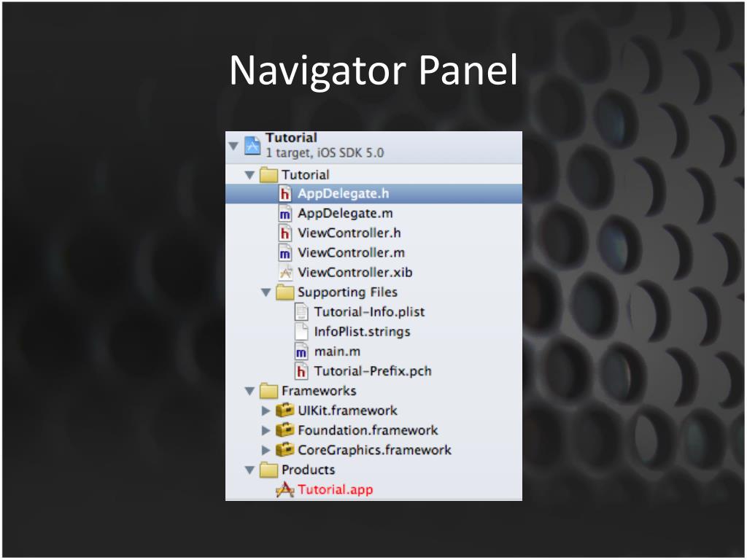
Task: Collapse the Products group triangle
Action: [x=249, y=470]
